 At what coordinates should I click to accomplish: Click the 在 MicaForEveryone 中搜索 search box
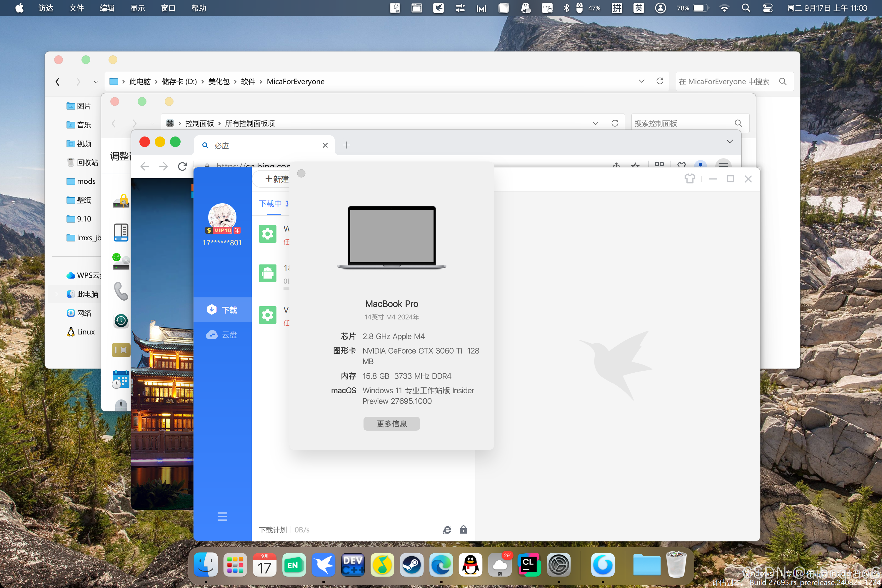click(x=734, y=81)
